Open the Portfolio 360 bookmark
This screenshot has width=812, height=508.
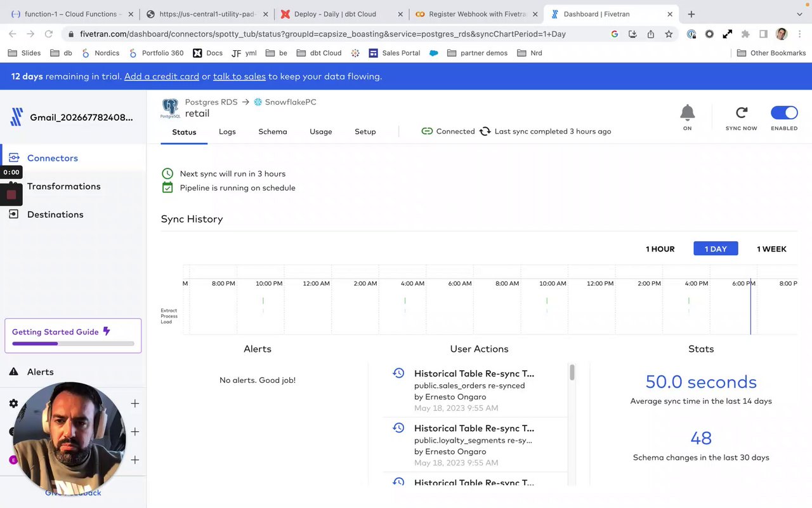[x=156, y=53]
